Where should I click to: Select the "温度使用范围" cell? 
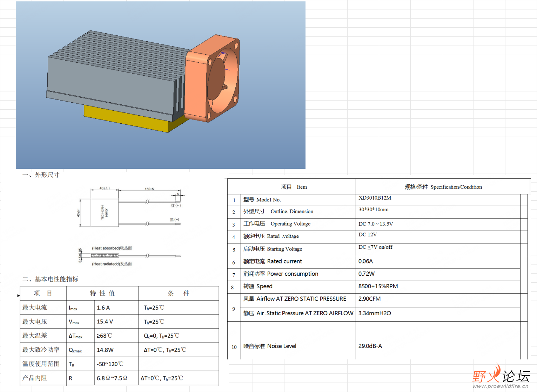(x=43, y=364)
